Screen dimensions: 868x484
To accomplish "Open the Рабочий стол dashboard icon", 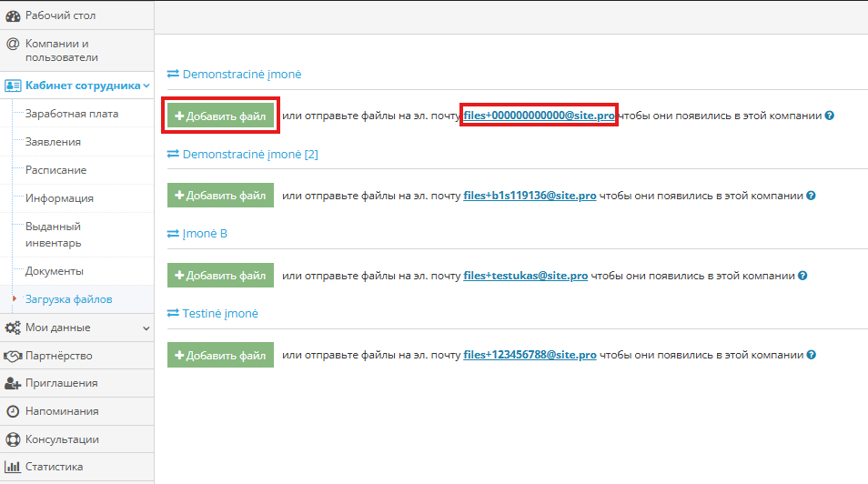I will (x=13, y=16).
